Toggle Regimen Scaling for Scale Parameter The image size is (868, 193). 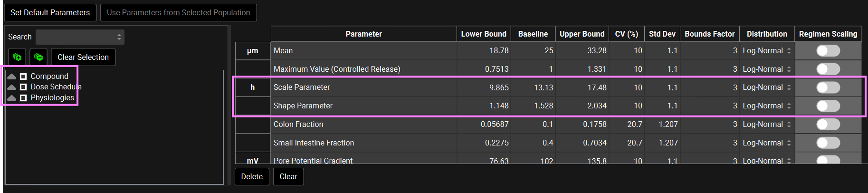pos(828,87)
